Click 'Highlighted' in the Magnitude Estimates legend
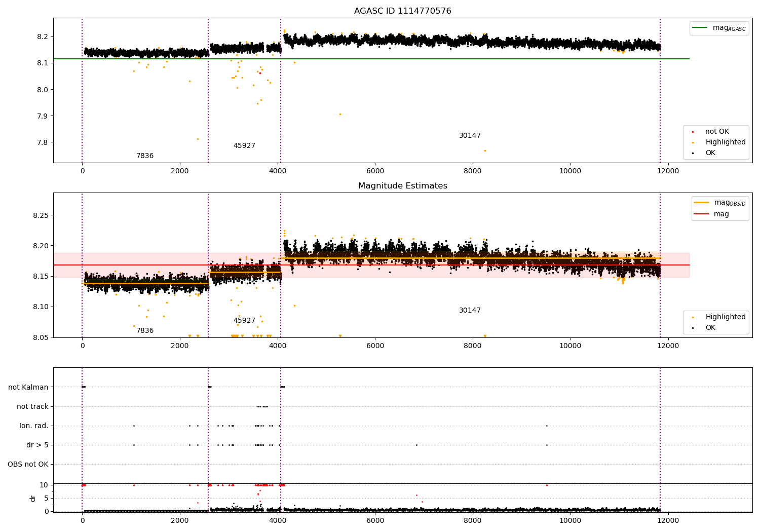Viewport: 760px width, 532px height. point(726,317)
